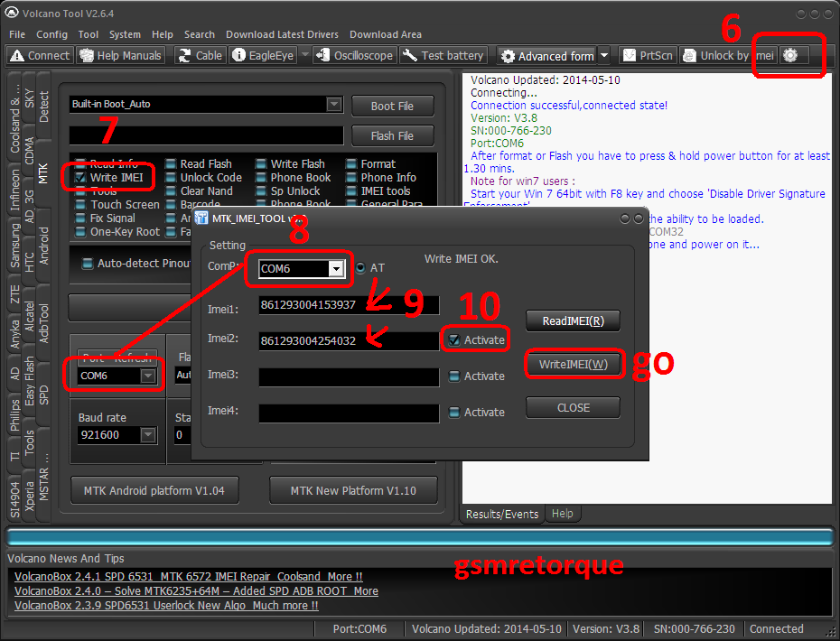Viewport: 840px width, 641px height.
Task: Click the ReadIMEI(R) button
Action: click(573, 320)
